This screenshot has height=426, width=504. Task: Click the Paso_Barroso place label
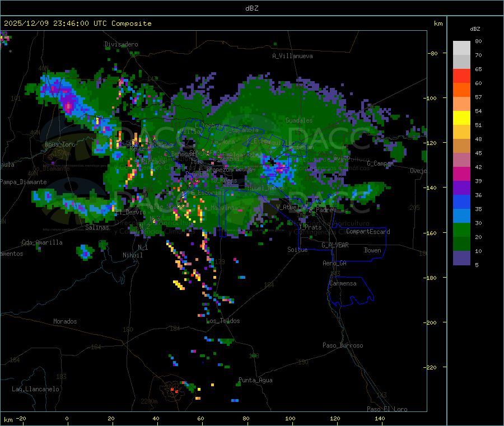343,345
